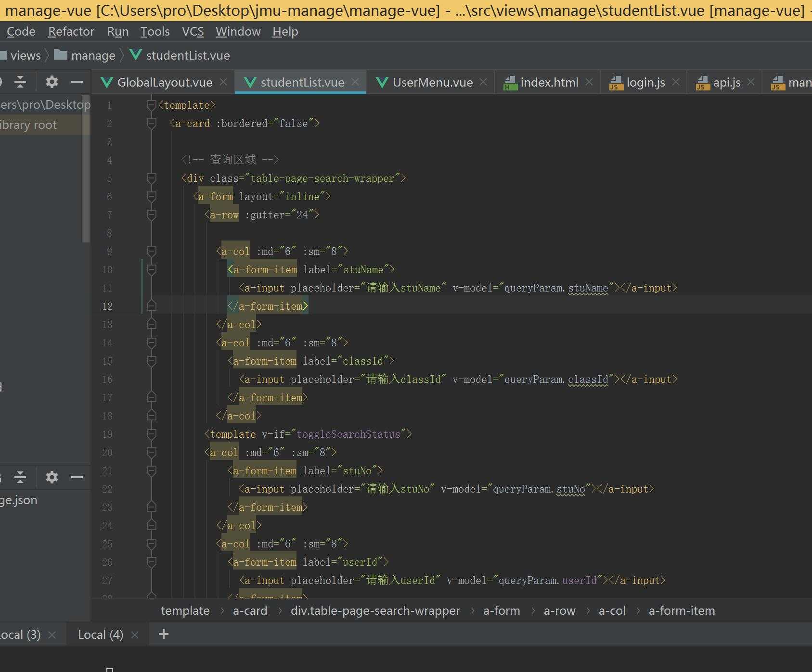Close the UserMenu.vue tab
Viewport: 812px width, 672px height.
[x=484, y=82]
